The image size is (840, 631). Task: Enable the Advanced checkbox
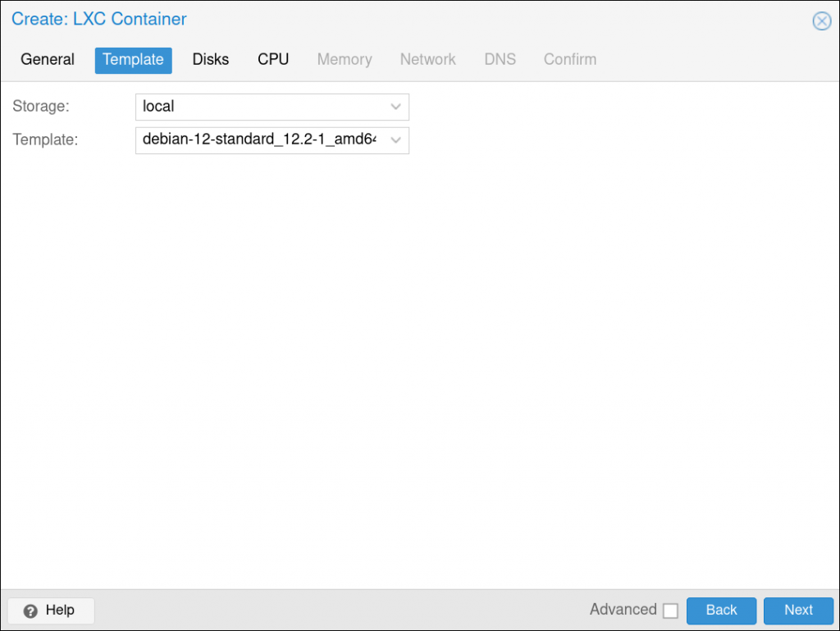click(x=670, y=610)
